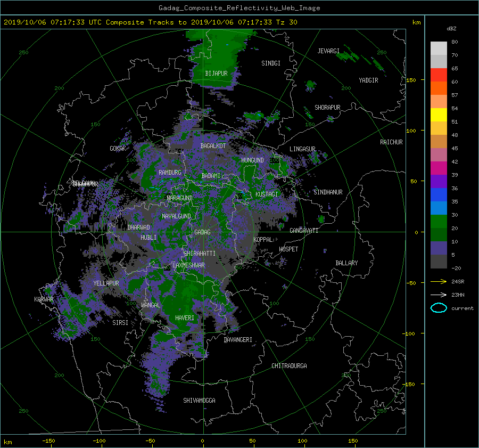
Task: Click the KOPPAL city label
Action: coord(263,239)
